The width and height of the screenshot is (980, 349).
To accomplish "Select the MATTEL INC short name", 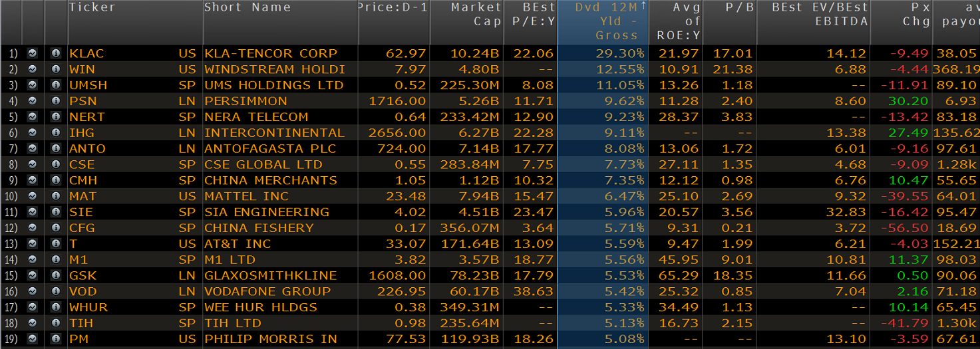I will point(247,196).
